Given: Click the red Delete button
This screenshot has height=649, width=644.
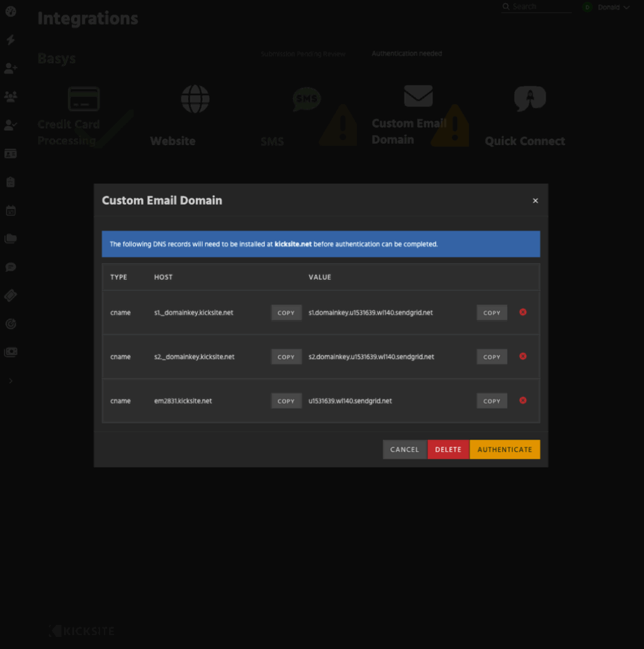Looking at the screenshot, I should [x=448, y=449].
